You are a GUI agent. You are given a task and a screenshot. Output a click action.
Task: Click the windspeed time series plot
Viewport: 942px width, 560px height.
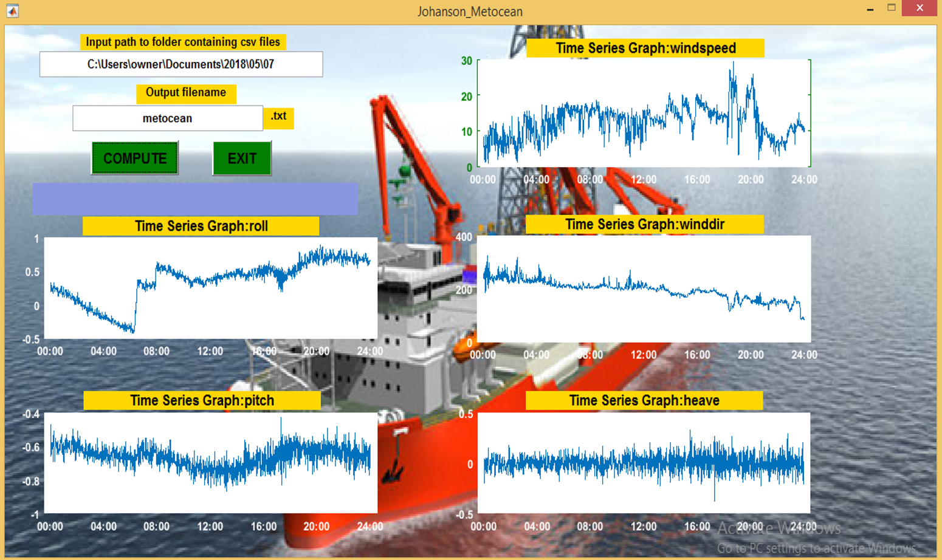click(644, 113)
